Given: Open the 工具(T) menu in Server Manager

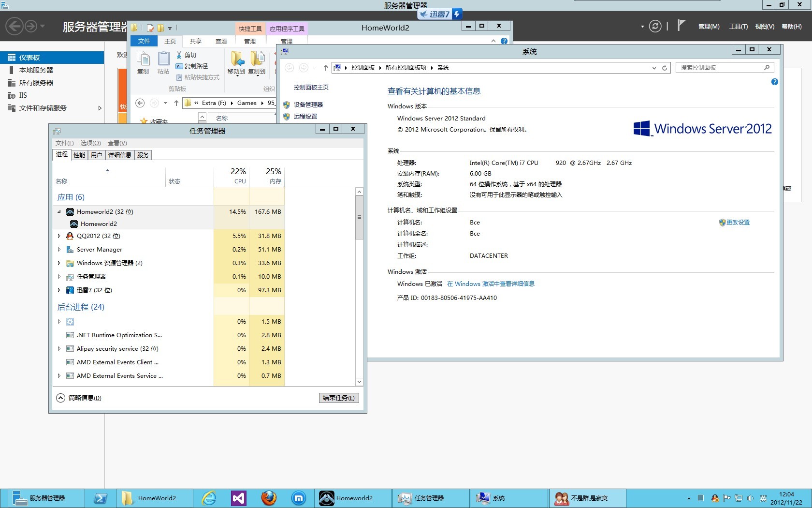Looking at the screenshot, I should pos(738,26).
